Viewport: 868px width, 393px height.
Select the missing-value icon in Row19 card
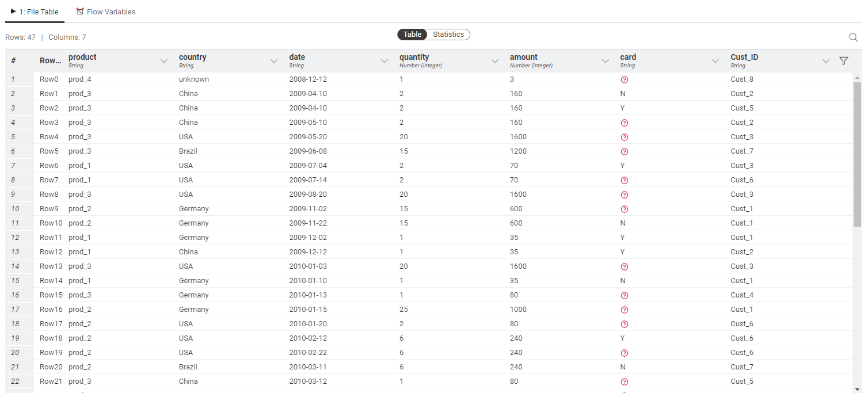(x=624, y=353)
